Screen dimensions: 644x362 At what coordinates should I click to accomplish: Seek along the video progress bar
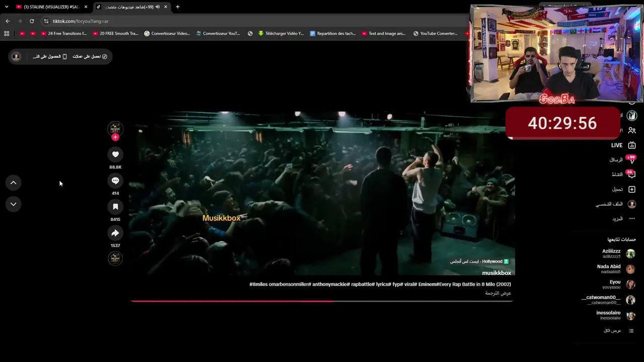point(322,301)
